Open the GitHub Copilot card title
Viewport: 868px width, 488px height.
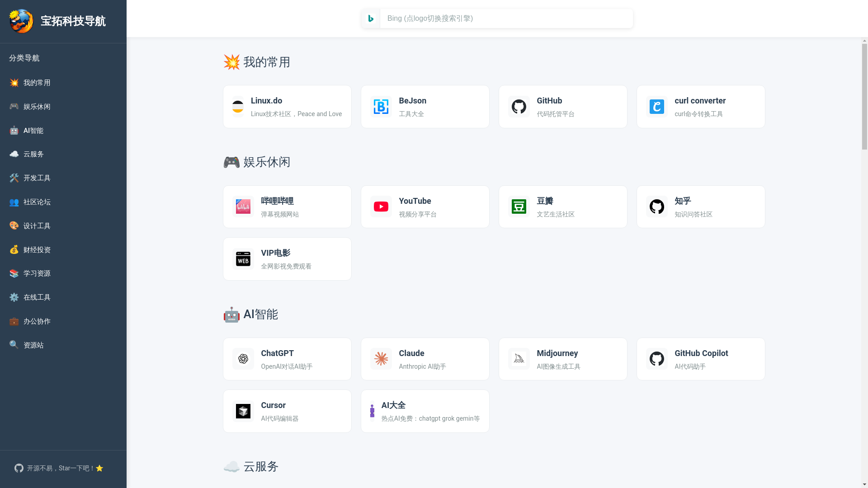point(701,353)
